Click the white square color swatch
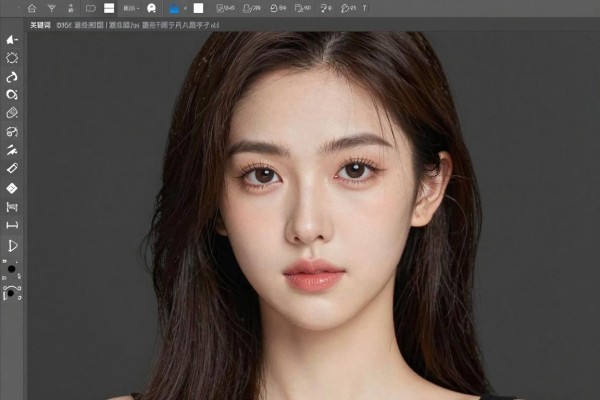 point(198,8)
